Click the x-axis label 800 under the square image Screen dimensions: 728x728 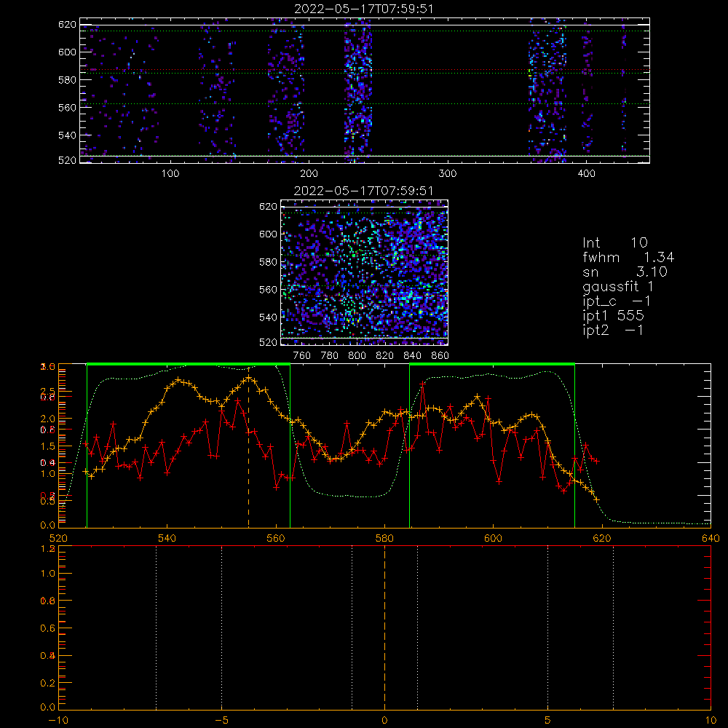357,356
